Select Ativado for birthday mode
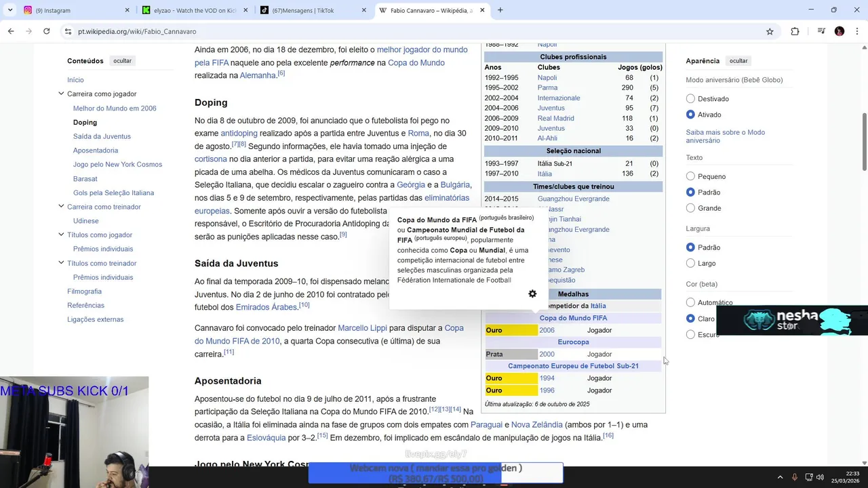Screen dimensions: 868x488 coord(690,115)
